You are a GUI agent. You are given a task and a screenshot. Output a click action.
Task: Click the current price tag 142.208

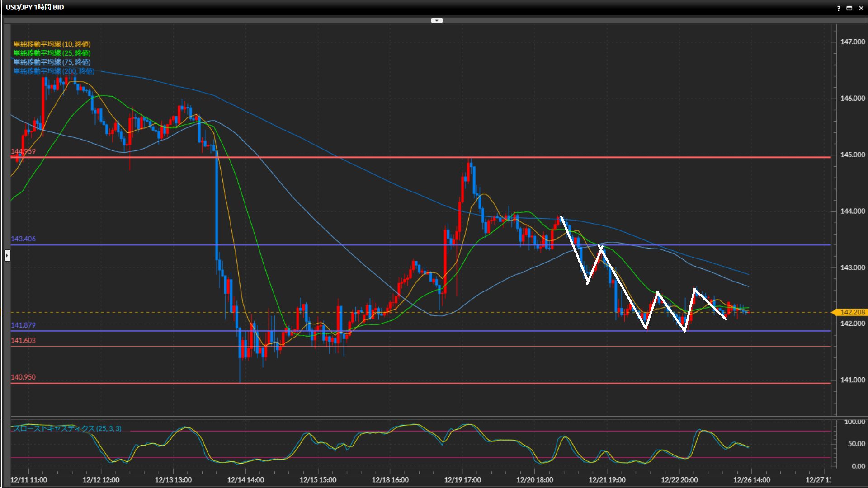coord(852,312)
